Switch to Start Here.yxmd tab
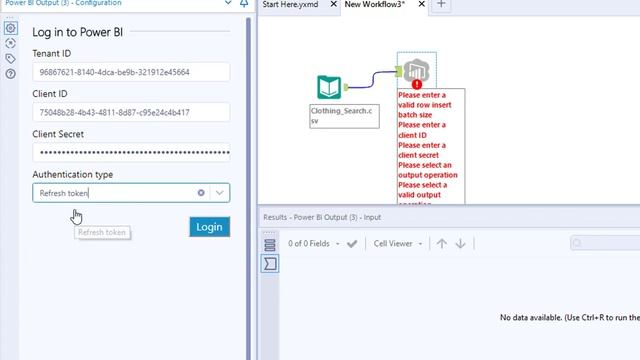This screenshot has height=360, width=640. [x=290, y=4]
